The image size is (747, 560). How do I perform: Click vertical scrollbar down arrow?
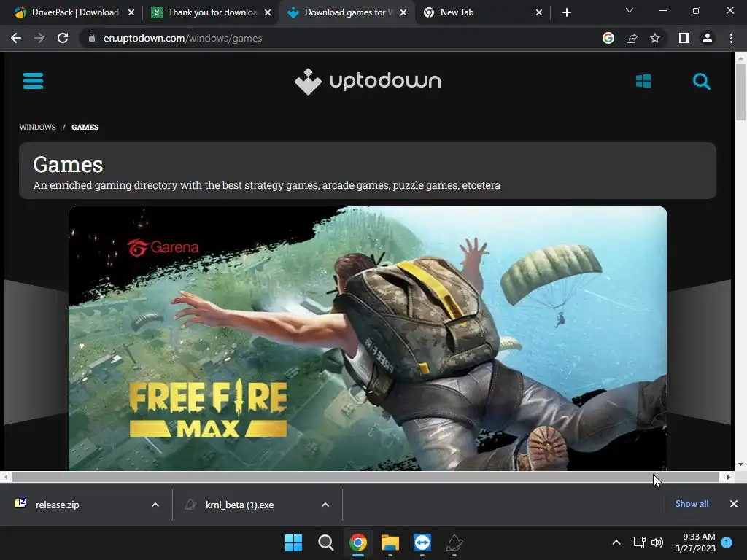[x=740, y=464]
